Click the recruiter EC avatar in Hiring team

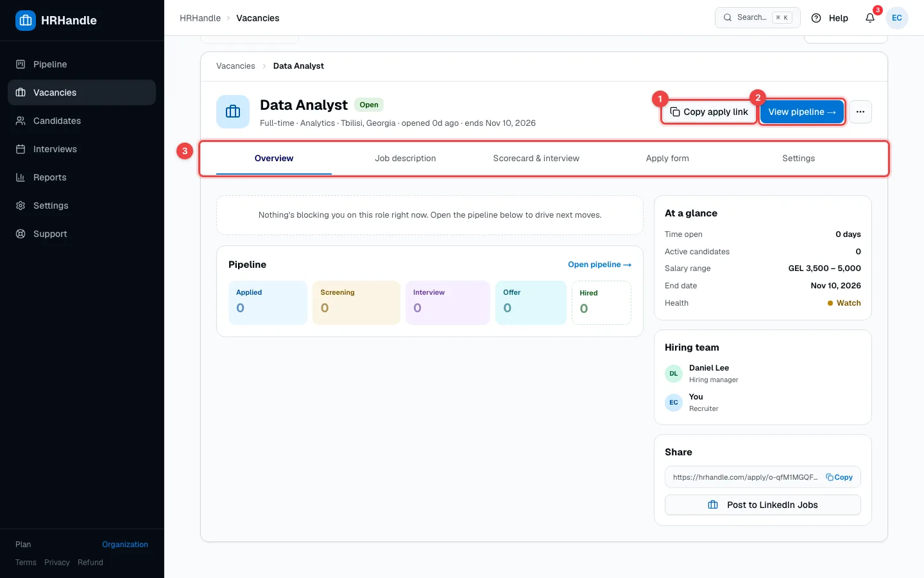pos(674,402)
